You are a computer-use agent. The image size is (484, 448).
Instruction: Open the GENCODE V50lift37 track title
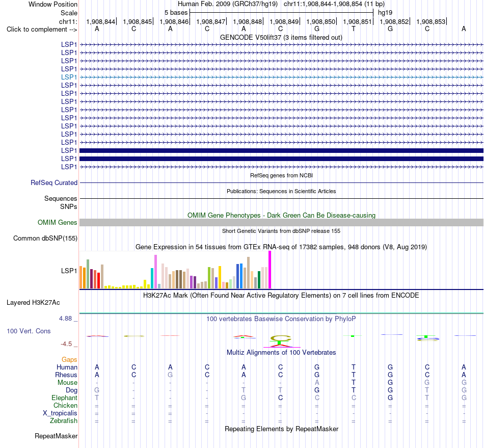click(281, 38)
